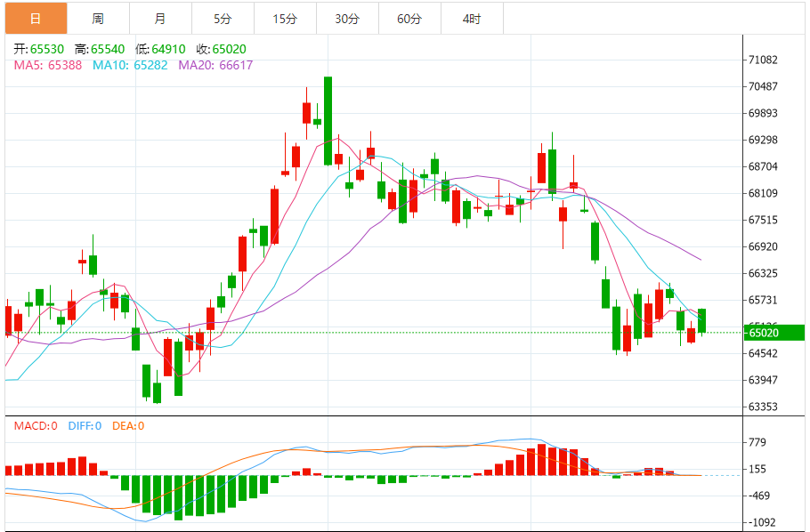The width and height of the screenshot is (810, 532).
Task: Click the opening price 65530 value
Action: 47,49
